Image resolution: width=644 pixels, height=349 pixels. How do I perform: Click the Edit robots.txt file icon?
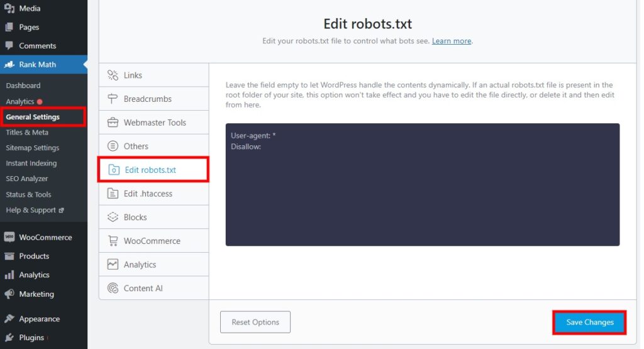[114, 170]
